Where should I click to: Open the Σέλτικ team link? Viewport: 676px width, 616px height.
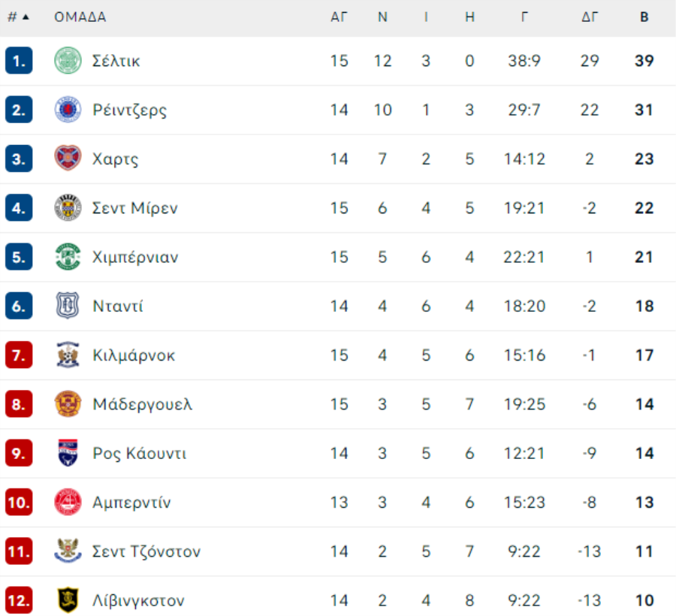116,61
